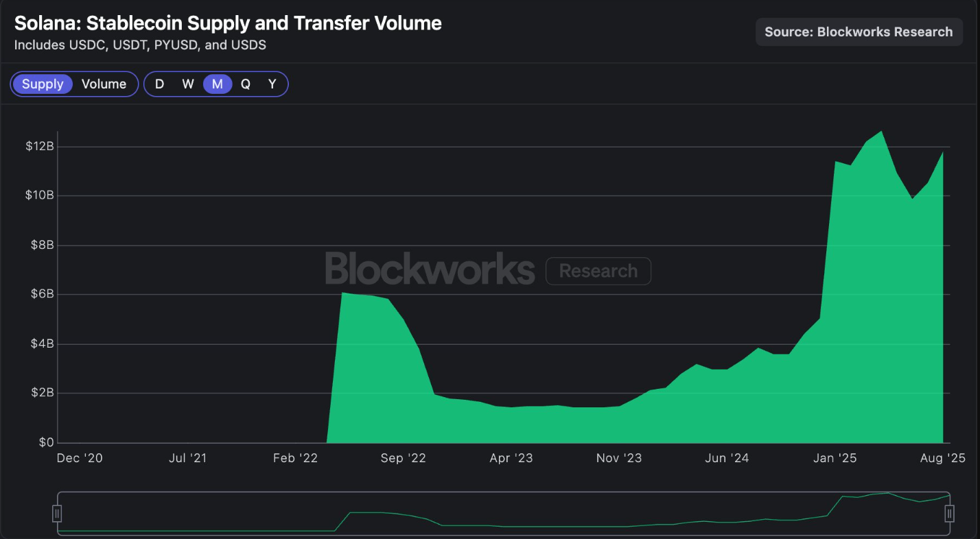Click the Dec '20 x-axis label
Screen dimensions: 980x539
pyautogui.click(x=80, y=458)
